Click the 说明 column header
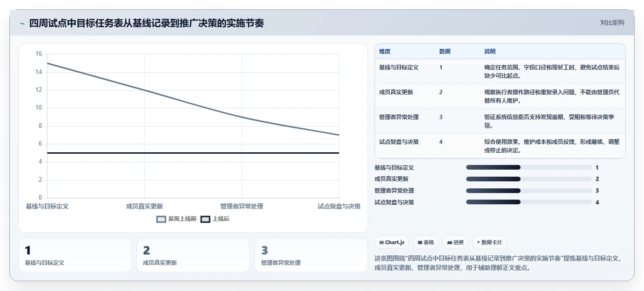Image resolution: width=644 pixels, height=291 pixels. pos(490,52)
